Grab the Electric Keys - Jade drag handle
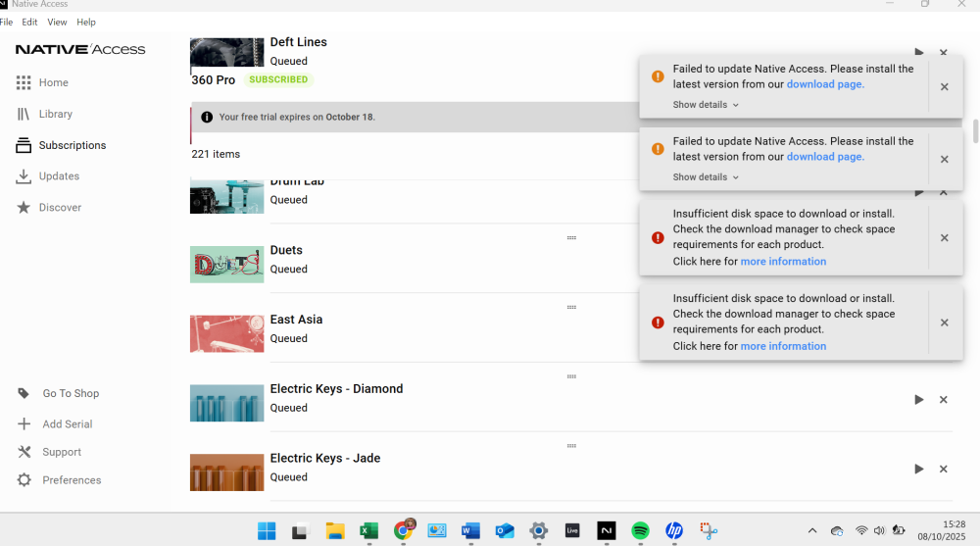980x546 pixels. tap(571, 446)
